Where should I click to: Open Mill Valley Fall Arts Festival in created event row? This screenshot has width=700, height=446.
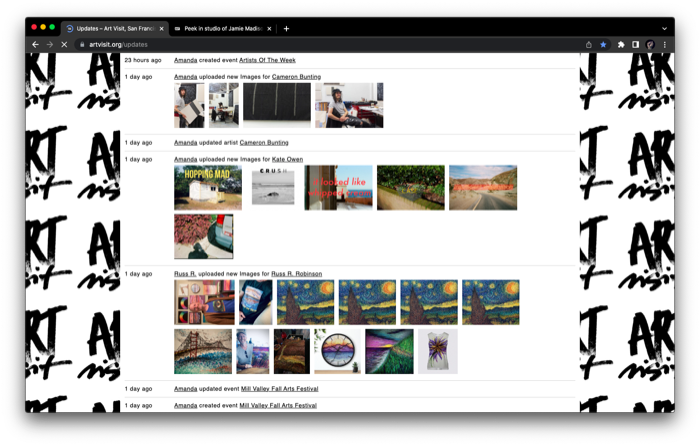(278, 405)
